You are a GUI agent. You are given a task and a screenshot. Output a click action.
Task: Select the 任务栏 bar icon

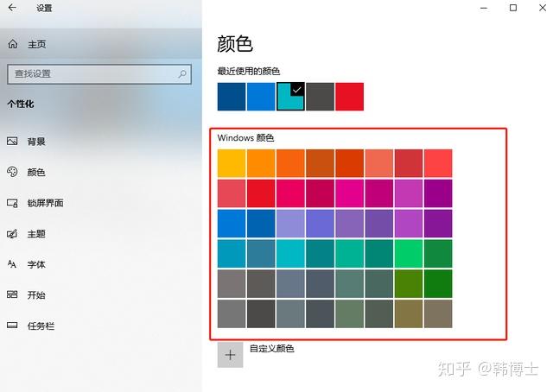pyautogui.click(x=12, y=326)
